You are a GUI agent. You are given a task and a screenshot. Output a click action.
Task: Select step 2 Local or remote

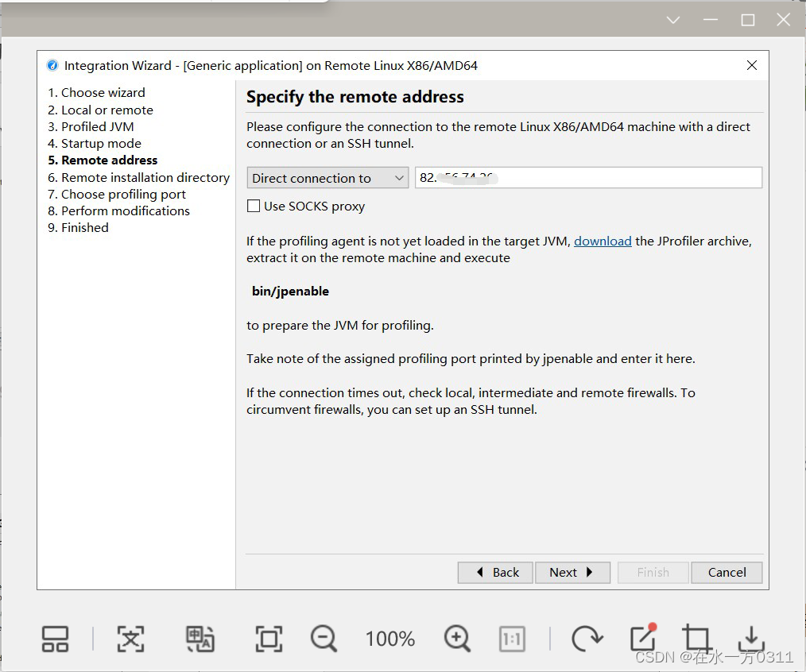click(x=101, y=110)
